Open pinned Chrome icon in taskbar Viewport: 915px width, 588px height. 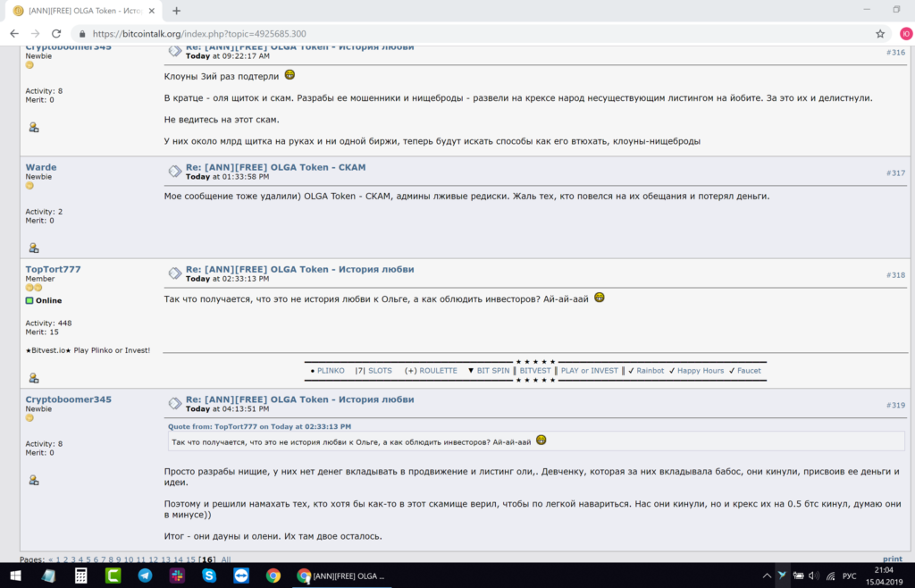pyautogui.click(x=273, y=575)
